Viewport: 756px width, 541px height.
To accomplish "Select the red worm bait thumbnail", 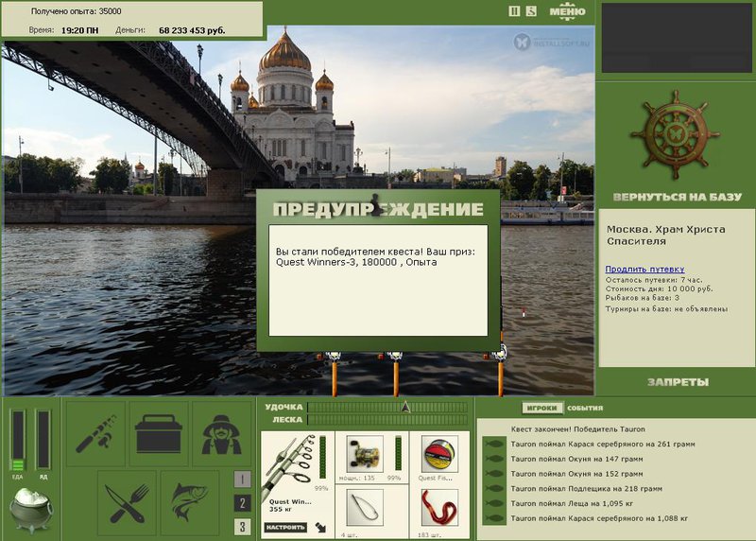I will 439,507.
